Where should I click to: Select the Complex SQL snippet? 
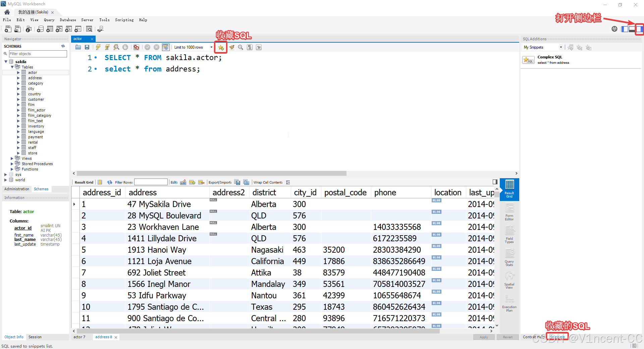pyautogui.click(x=581, y=60)
